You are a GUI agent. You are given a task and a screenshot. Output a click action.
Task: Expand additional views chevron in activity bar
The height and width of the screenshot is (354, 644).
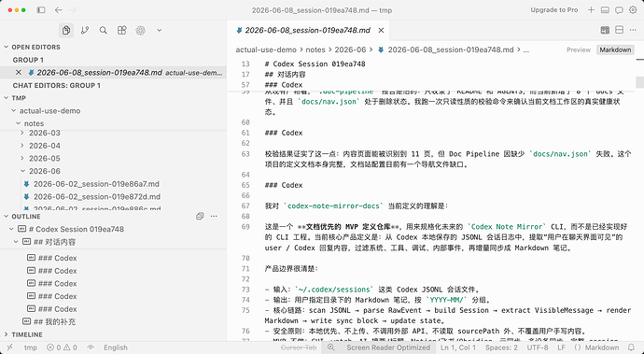pos(159,30)
